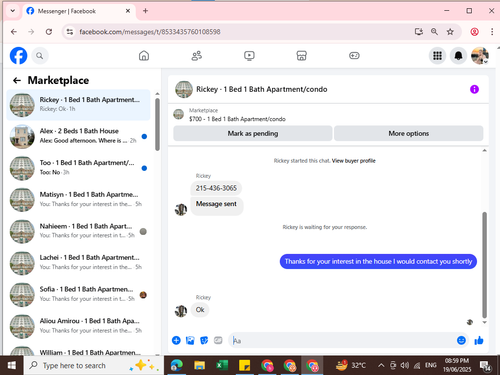The image size is (500, 375).
Task: Click Rickey's Ok message bubble
Action: [x=200, y=310]
